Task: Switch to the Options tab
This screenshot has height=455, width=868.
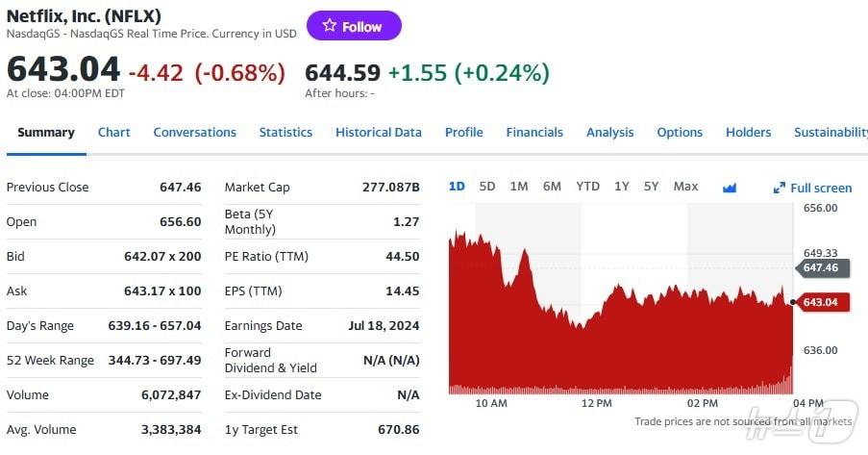Action: pos(680,133)
